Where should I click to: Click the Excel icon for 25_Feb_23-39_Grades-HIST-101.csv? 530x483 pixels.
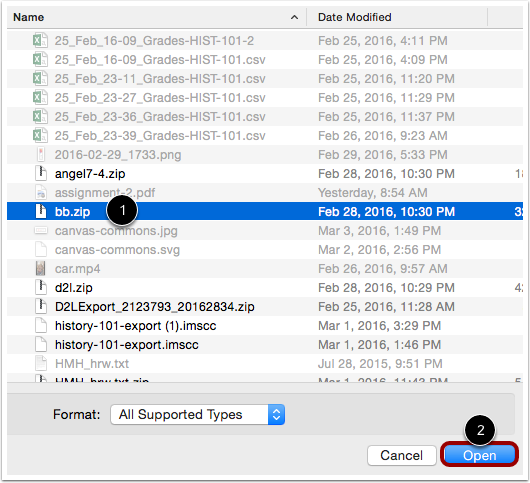40,135
